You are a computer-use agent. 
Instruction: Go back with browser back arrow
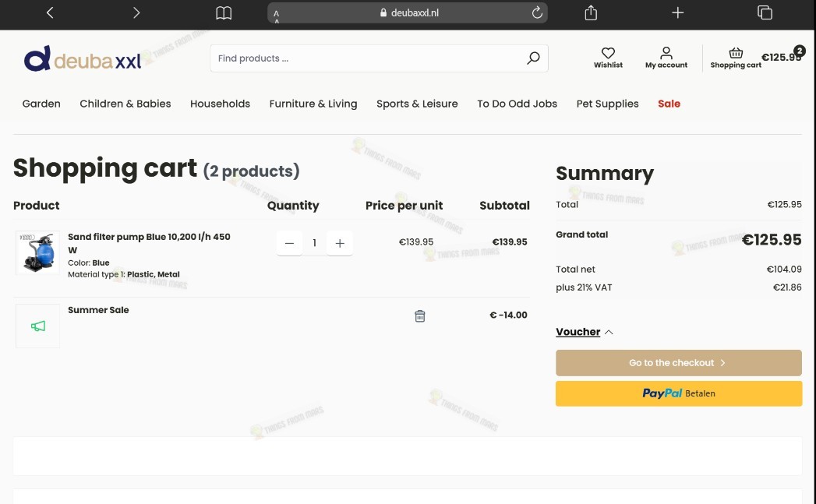50,12
